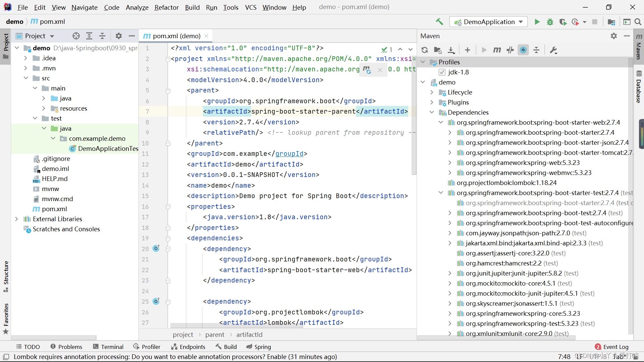This screenshot has width=644, height=362.
Task: Expand All icon in Project panel
Action: (89, 36)
